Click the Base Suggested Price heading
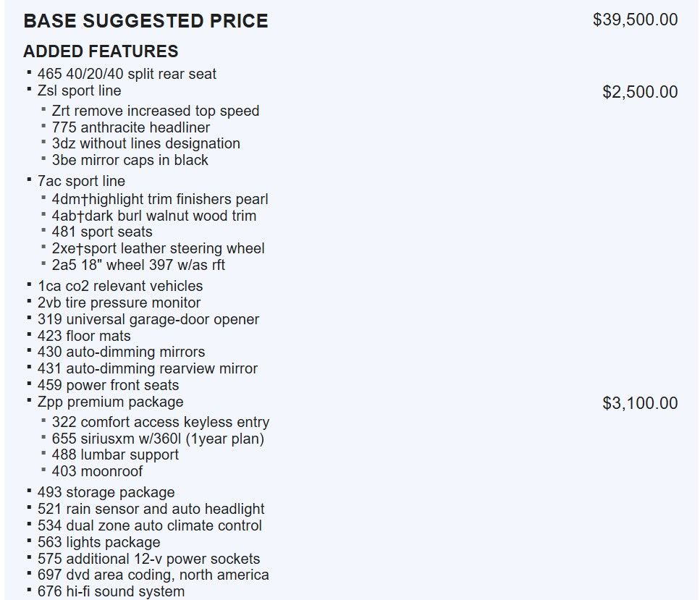Screen dimensions: 700x600 [146, 21]
